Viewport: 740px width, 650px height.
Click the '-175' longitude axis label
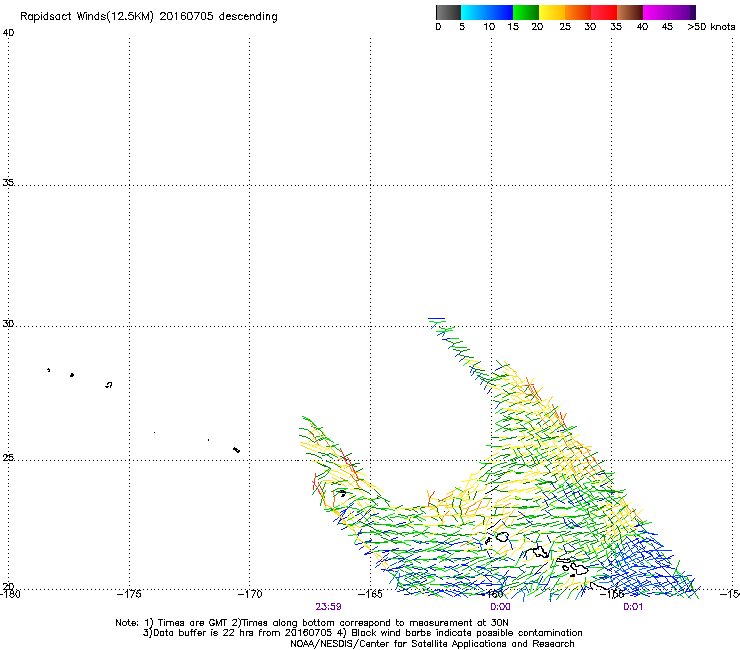coord(129,594)
